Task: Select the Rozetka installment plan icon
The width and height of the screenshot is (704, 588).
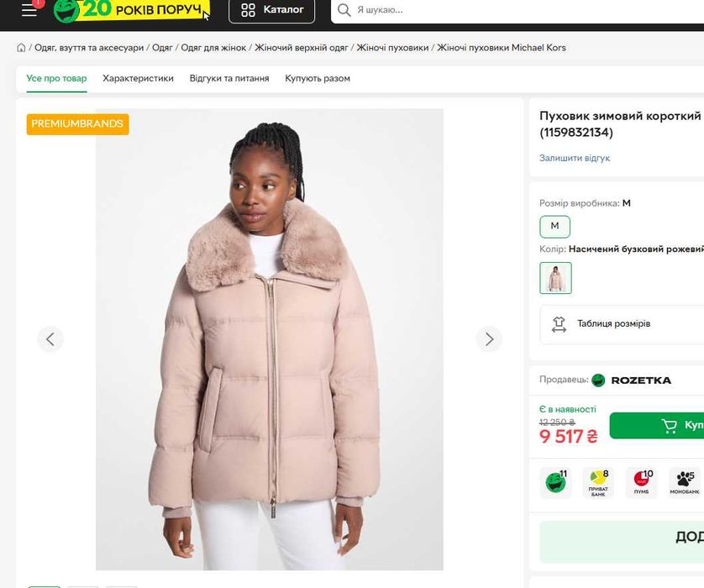Action: (x=555, y=482)
